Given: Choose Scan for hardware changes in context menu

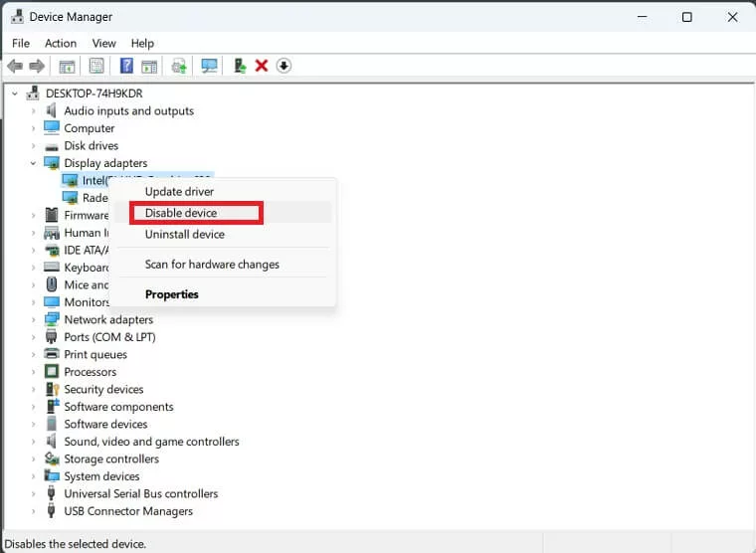Looking at the screenshot, I should 222,265.
